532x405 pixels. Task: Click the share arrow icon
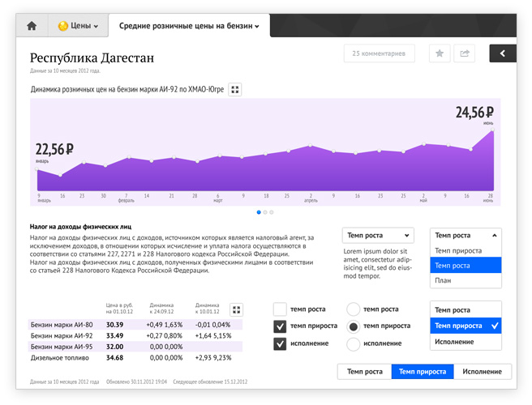pos(465,53)
